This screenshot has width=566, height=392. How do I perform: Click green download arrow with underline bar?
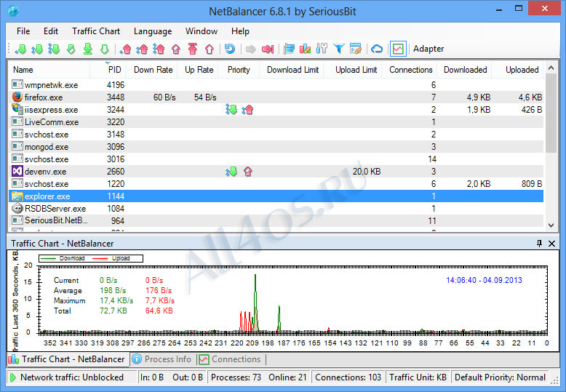pos(88,49)
